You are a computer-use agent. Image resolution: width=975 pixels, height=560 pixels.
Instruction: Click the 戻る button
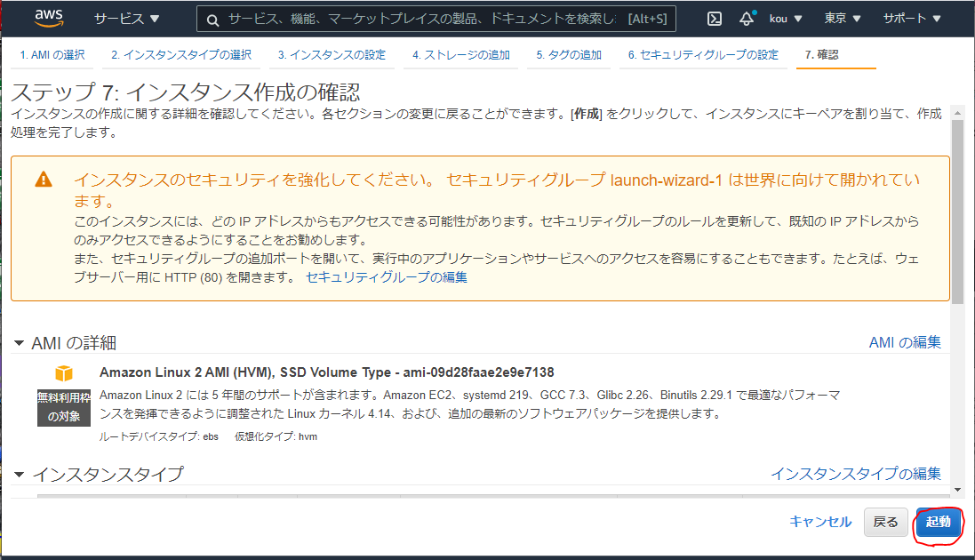(x=885, y=522)
